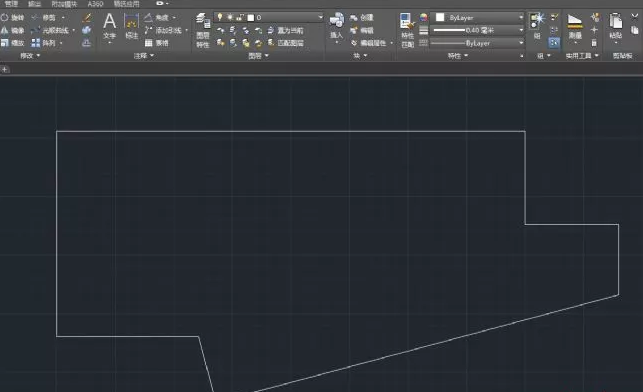Toggle layer 0 on/off light bulb

click(x=220, y=17)
